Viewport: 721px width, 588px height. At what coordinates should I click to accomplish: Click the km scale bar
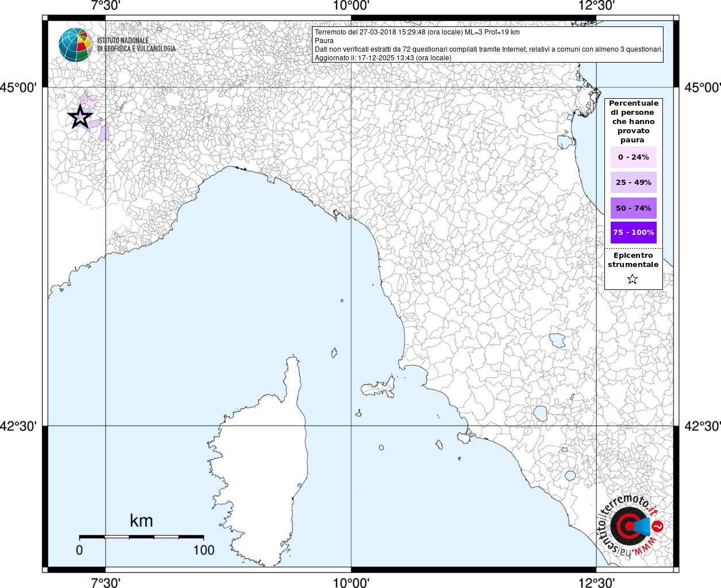(141, 537)
